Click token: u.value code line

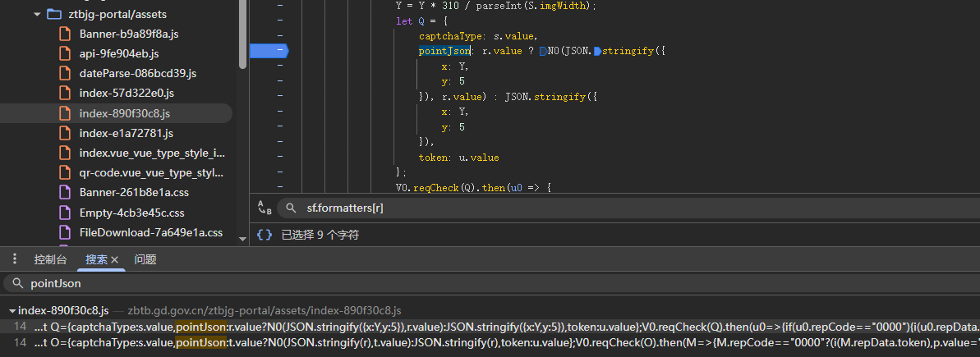click(x=458, y=158)
